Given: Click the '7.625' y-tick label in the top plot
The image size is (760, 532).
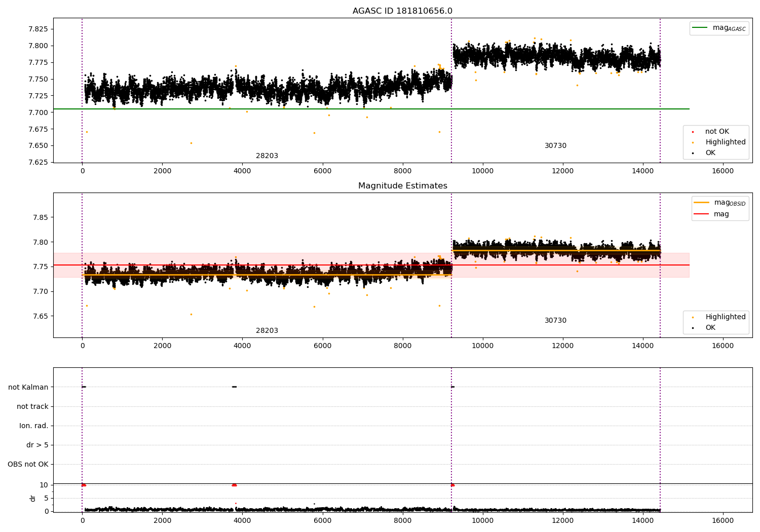Looking at the screenshot, I should click(38, 162).
